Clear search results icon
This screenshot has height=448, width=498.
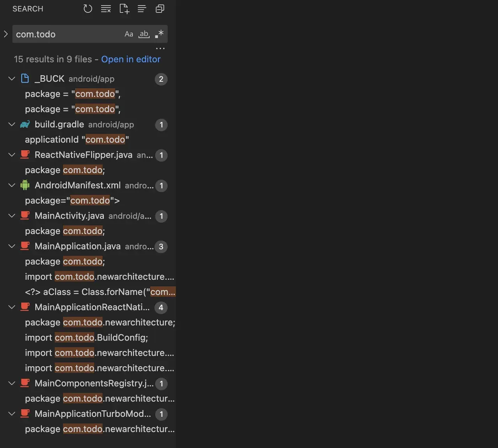[x=106, y=9]
